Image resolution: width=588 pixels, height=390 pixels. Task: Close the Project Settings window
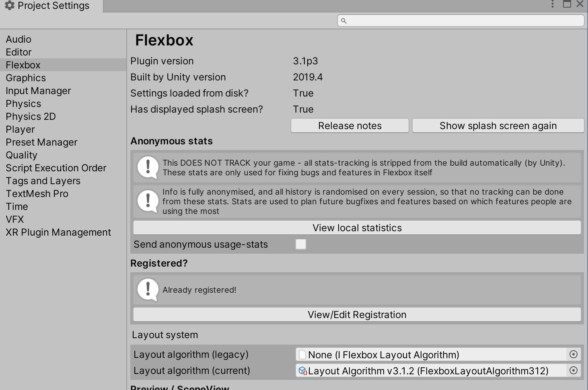coord(580,4)
